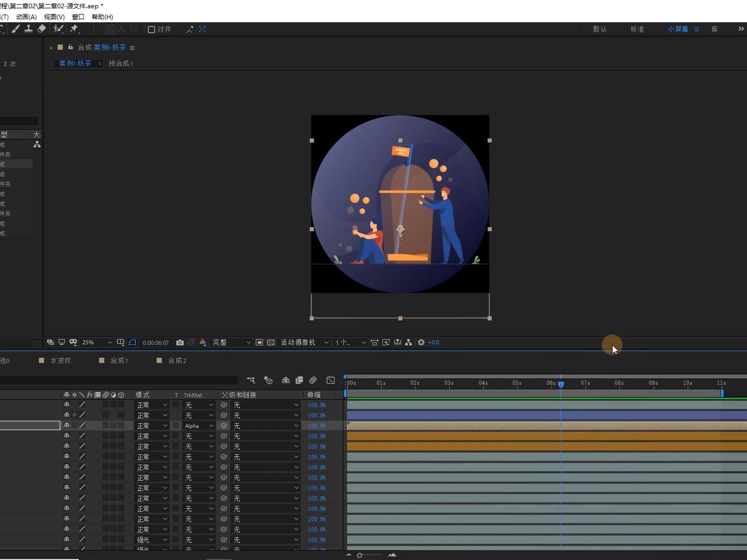
Task: Open the composition flowchart icon in viewer
Action: (409, 342)
